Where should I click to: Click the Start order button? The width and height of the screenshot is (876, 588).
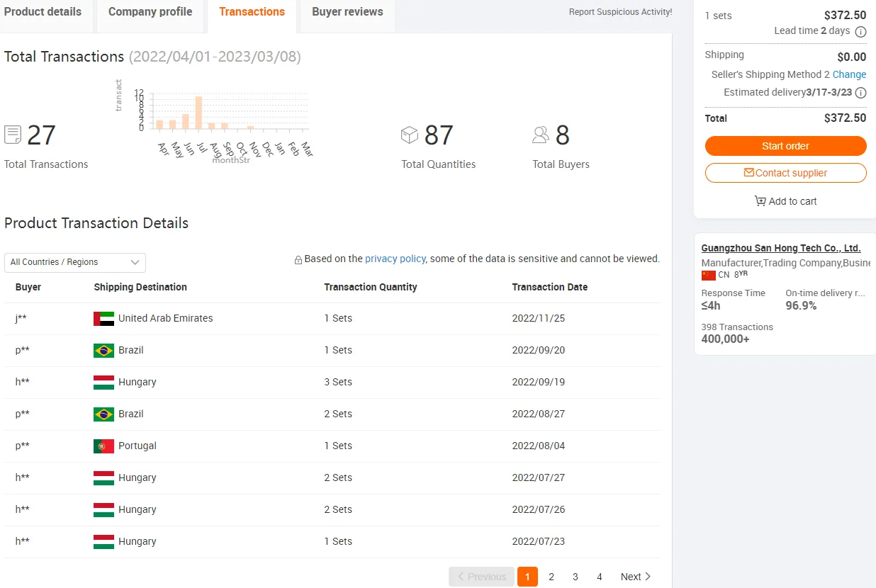785,146
